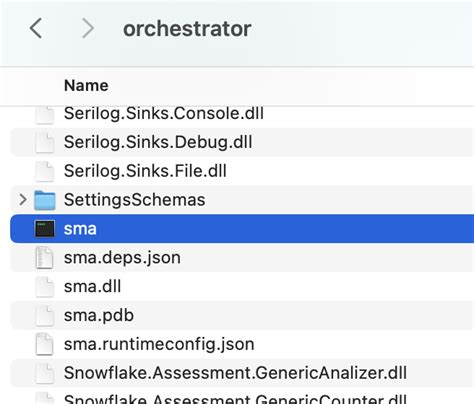The image size is (474, 404).
Task: Select the sma.pdb file icon
Action: 44,315
